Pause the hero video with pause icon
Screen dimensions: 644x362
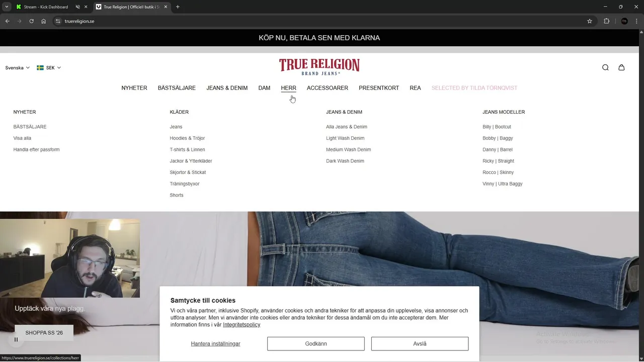click(16, 339)
